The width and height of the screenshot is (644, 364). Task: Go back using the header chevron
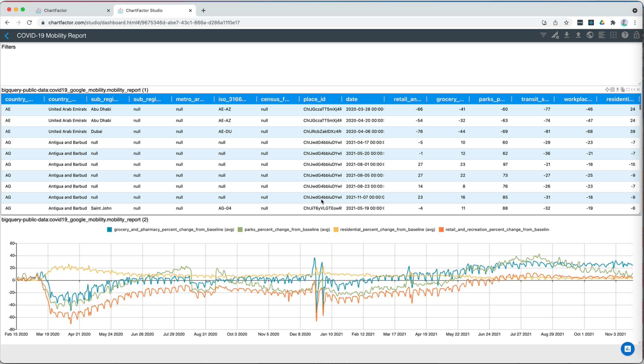pos(7,36)
